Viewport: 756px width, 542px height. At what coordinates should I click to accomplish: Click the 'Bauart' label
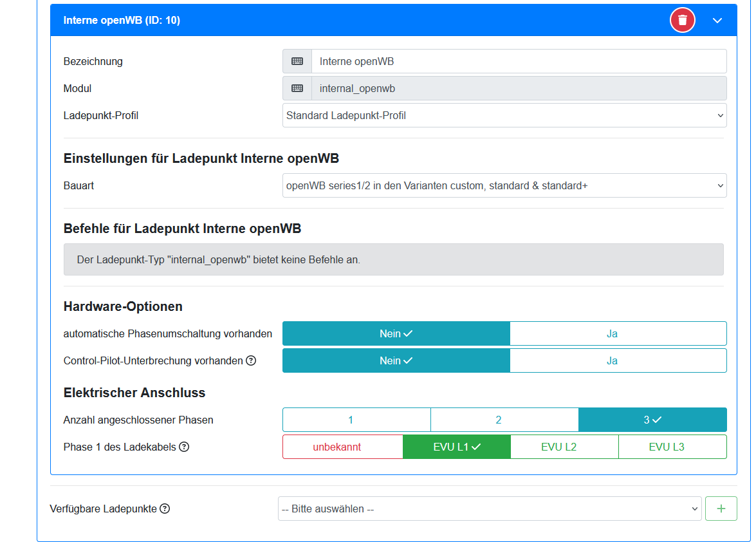pos(78,185)
